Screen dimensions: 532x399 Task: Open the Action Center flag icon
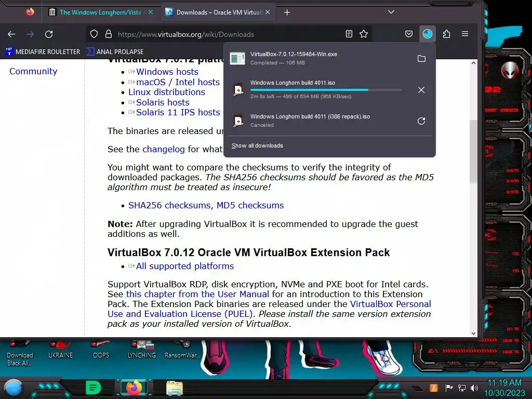(449, 388)
